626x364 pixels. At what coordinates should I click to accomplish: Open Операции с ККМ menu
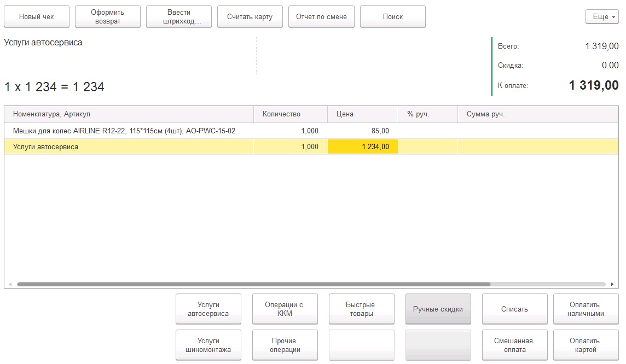point(285,309)
